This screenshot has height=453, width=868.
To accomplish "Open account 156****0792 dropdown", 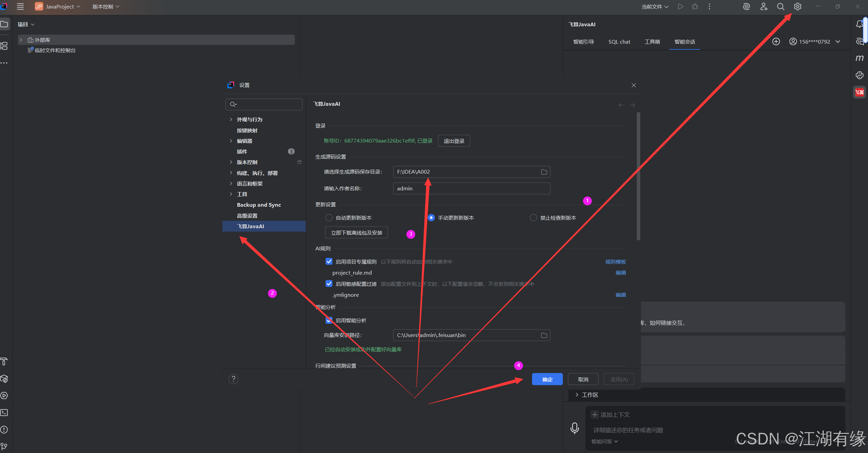I will [x=815, y=42].
